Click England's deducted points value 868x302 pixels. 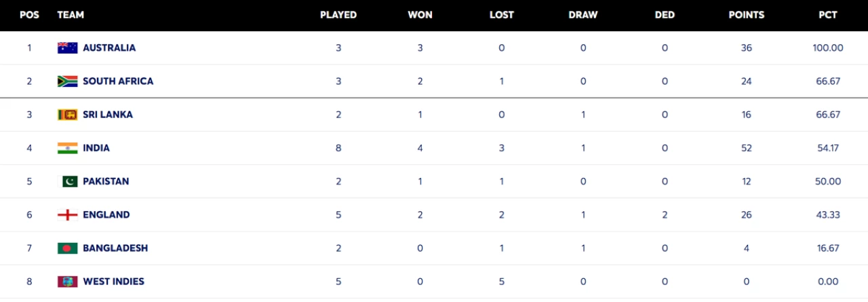665,214
